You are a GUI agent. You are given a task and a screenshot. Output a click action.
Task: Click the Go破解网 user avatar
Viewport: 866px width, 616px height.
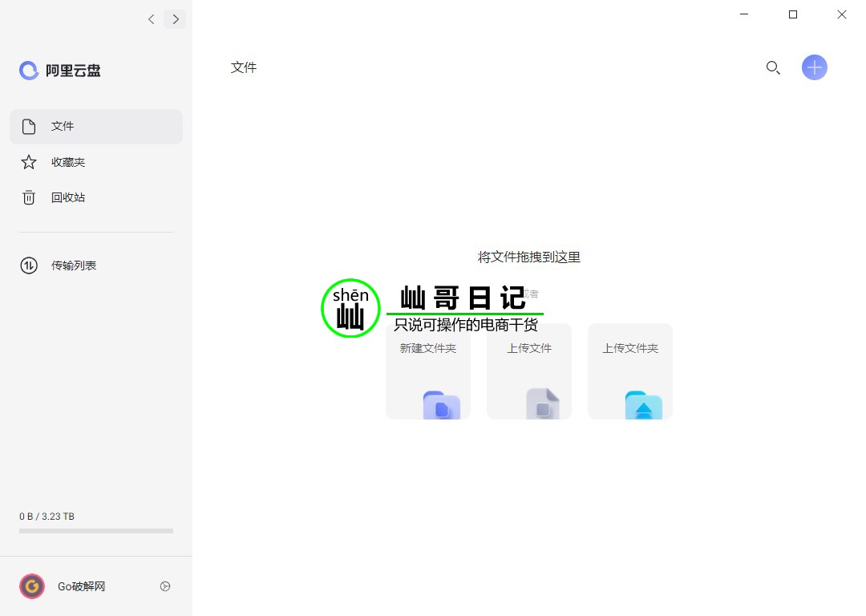point(32,586)
